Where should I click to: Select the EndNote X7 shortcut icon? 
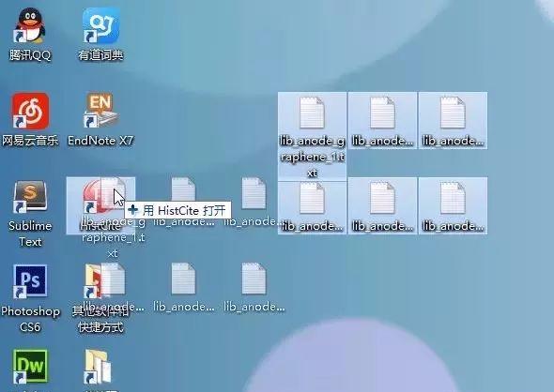100,110
